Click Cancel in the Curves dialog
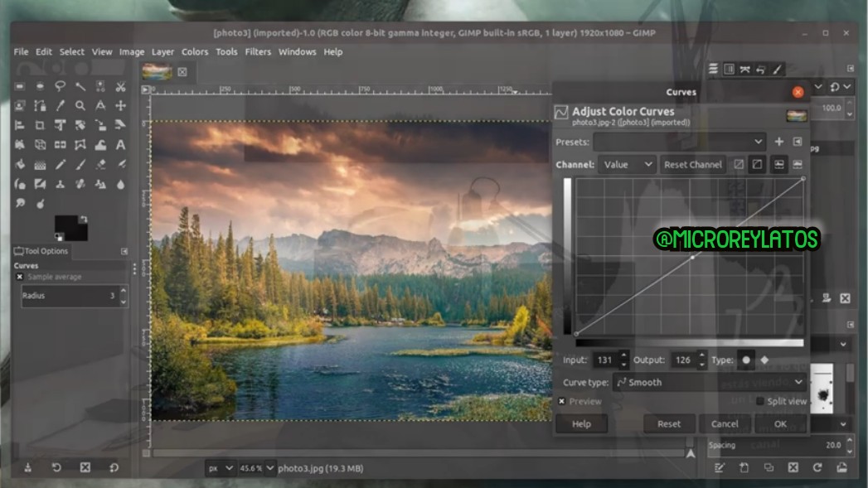The width and height of the screenshot is (868, 488). click(725, 424)
